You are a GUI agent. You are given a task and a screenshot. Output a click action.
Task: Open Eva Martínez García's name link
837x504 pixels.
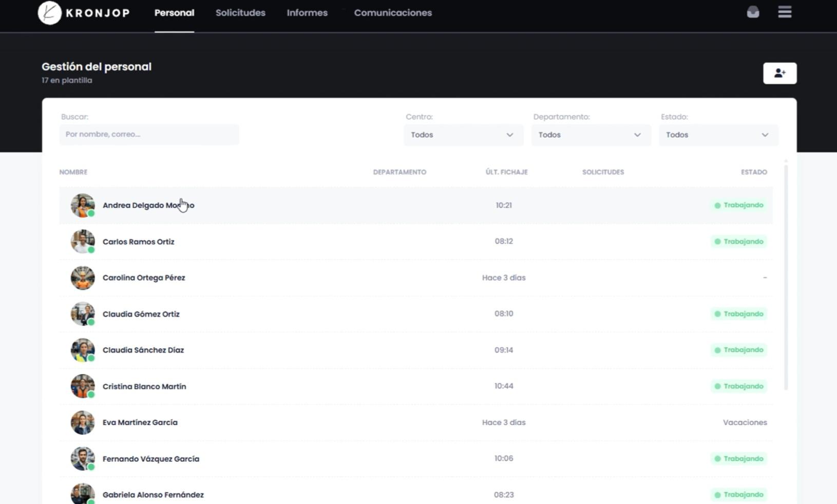coord(140,422)
